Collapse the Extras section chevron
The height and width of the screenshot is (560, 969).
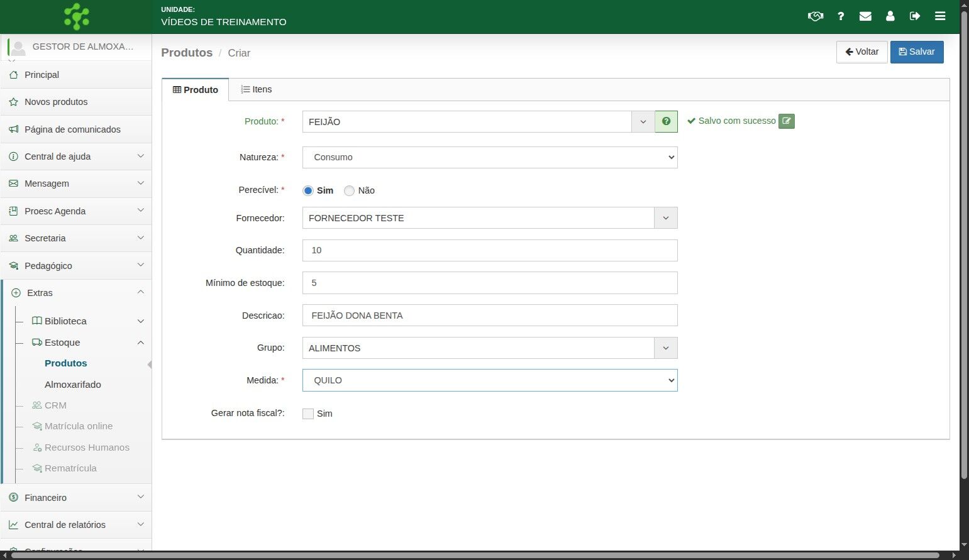[140, 292]
